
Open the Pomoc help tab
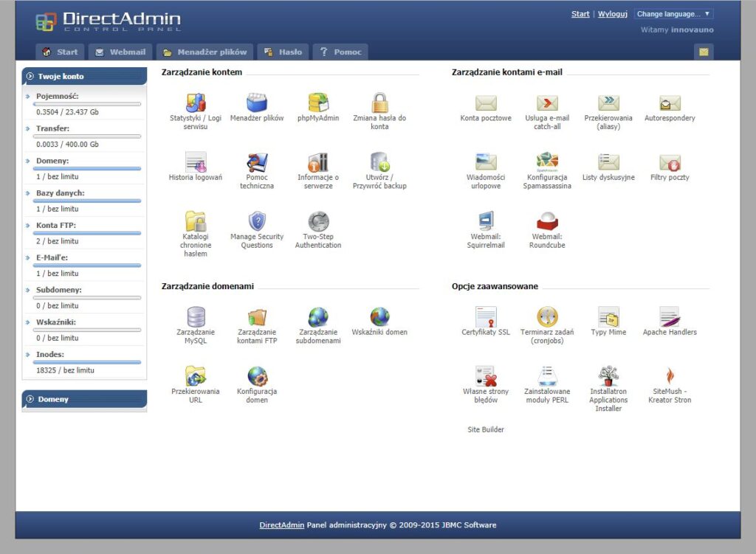[340, 52]
